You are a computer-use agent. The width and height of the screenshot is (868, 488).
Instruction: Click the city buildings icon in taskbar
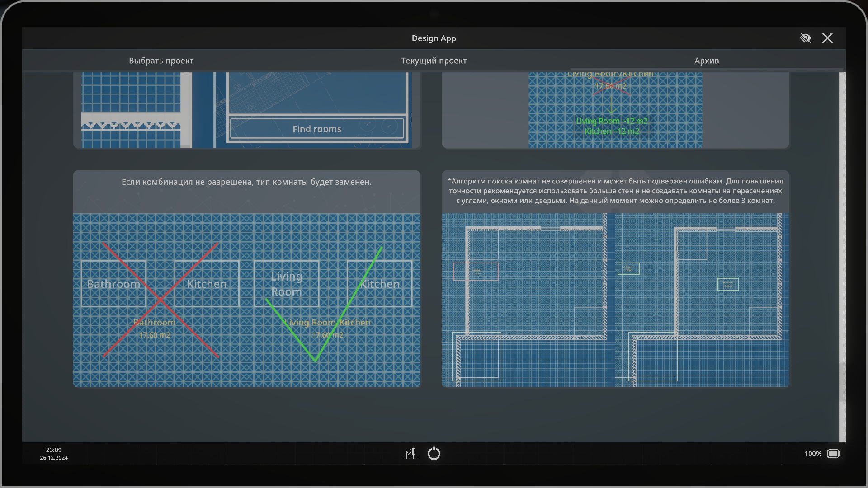click(410, 453)
